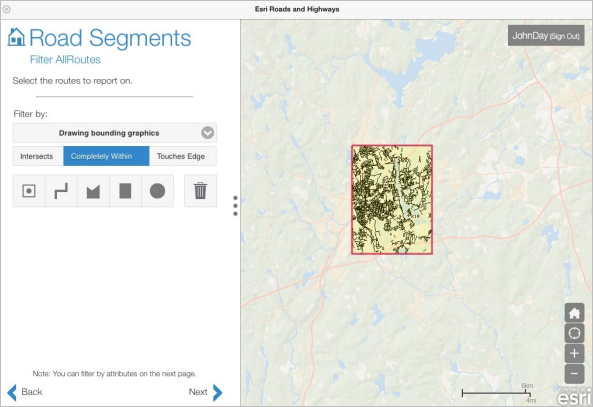Viewport: 593px width, 407px height.
Task: Select the polyline drawing tool
Action: (x=61, y=191)
